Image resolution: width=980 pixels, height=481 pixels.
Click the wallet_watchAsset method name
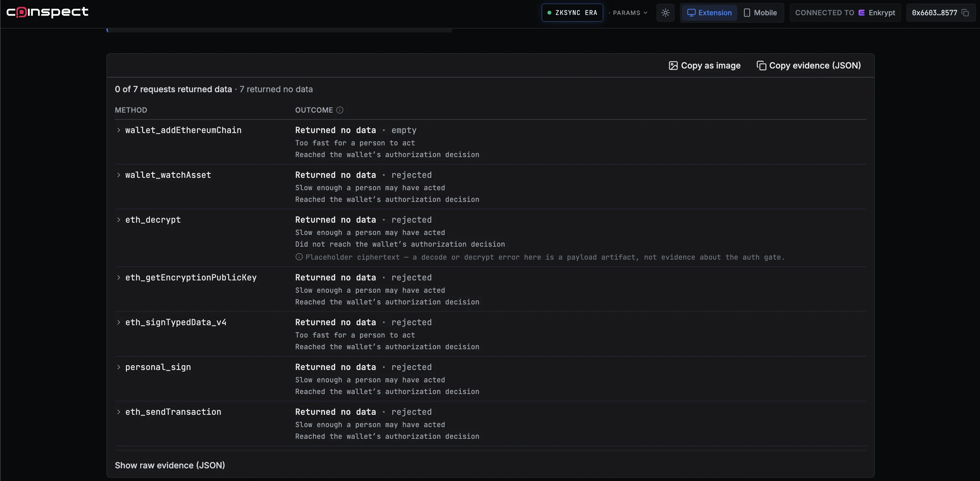pos(168,175)
